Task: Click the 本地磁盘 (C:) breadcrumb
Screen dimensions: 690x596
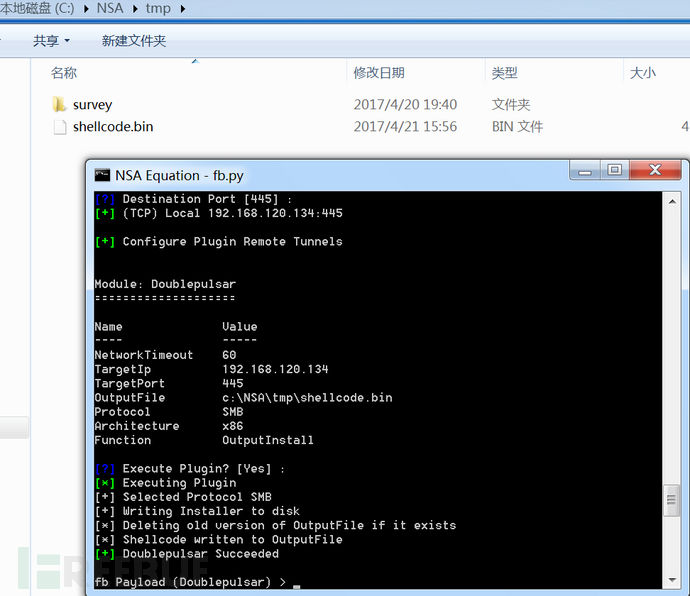Action: tap(37, 8)
